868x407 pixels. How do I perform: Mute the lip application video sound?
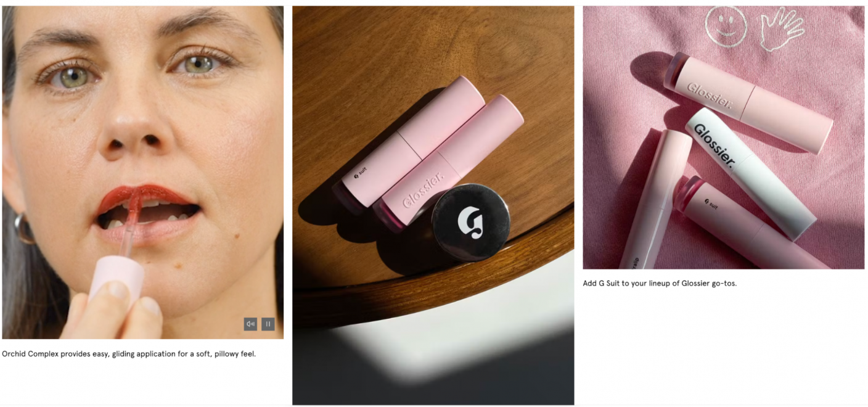[250, 324]
